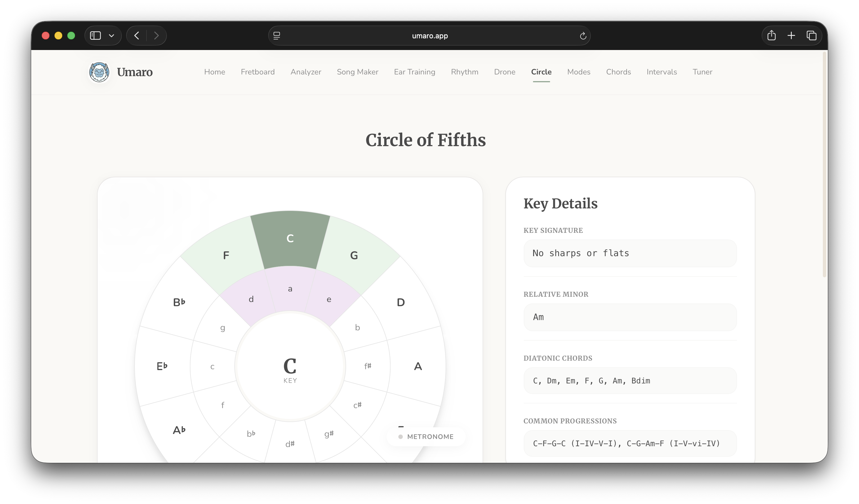Toggle the Metronome button

[x=426, y=436]
